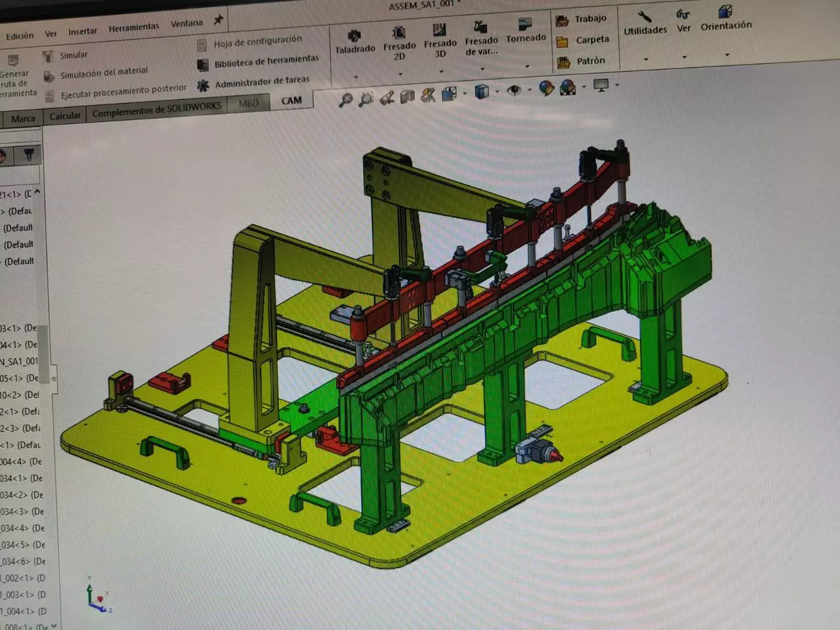The image size is (840, 630).
Task: Click Simular button
Action: click(x=73, y=55)
